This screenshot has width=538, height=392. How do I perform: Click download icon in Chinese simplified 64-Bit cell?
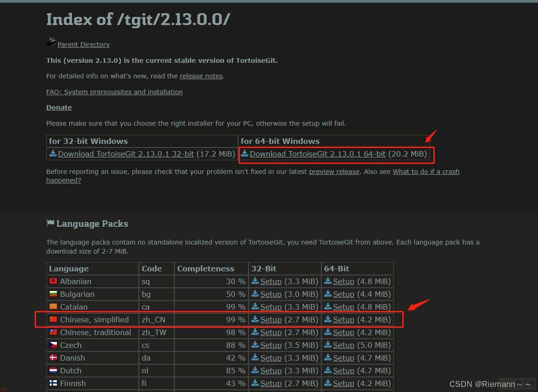(x=328, y=319)
